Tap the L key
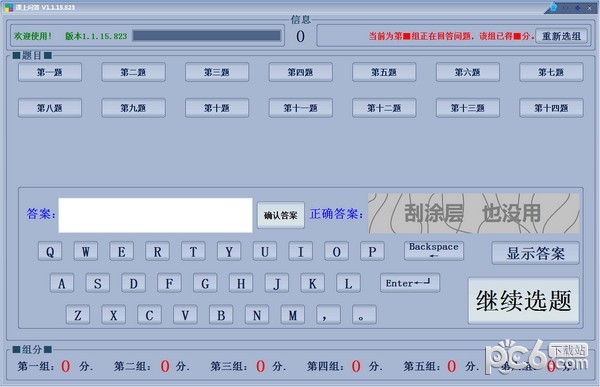600x387 pixels. (348, 283)
